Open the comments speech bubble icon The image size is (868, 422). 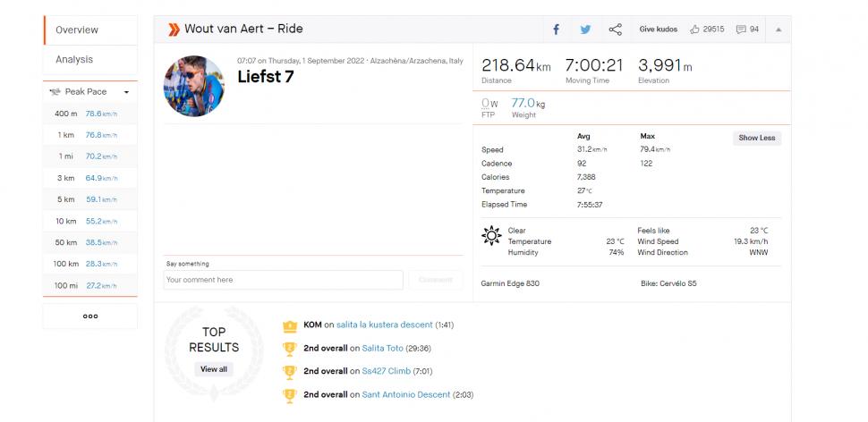click(x=741, y=30)
